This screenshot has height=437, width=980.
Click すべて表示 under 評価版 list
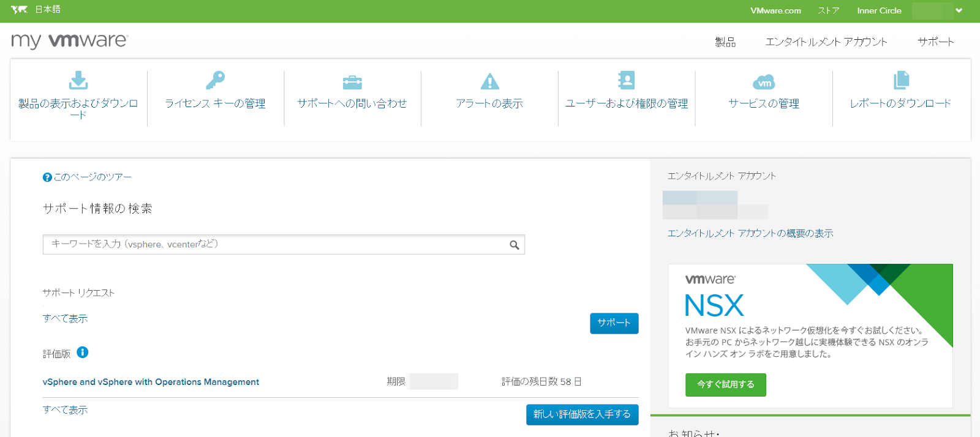[65, 409]
